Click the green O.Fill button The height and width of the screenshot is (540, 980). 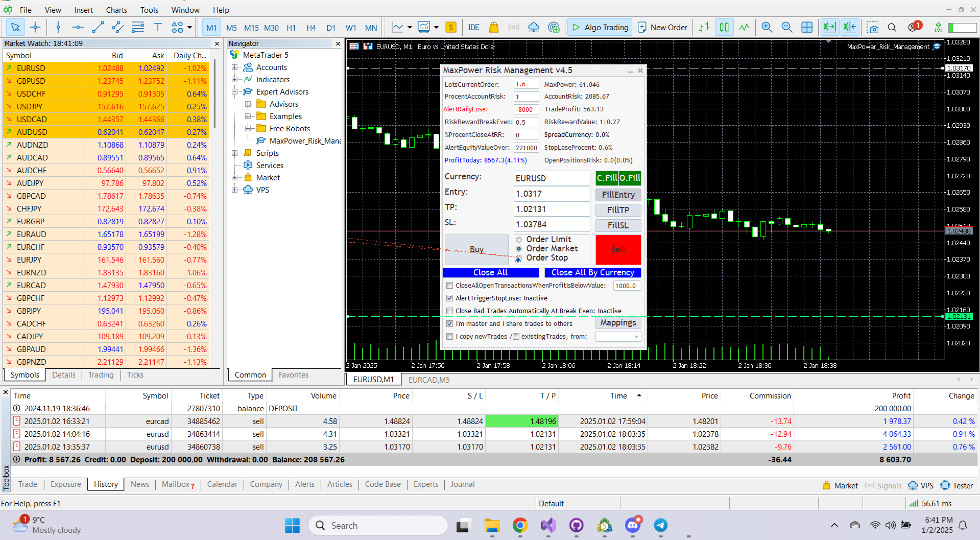[630, 178]
